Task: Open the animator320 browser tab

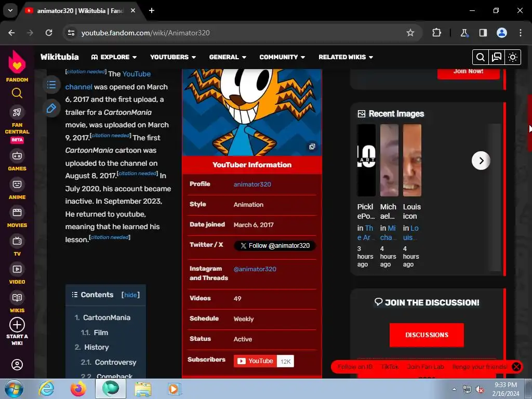Action: point(81,10)
